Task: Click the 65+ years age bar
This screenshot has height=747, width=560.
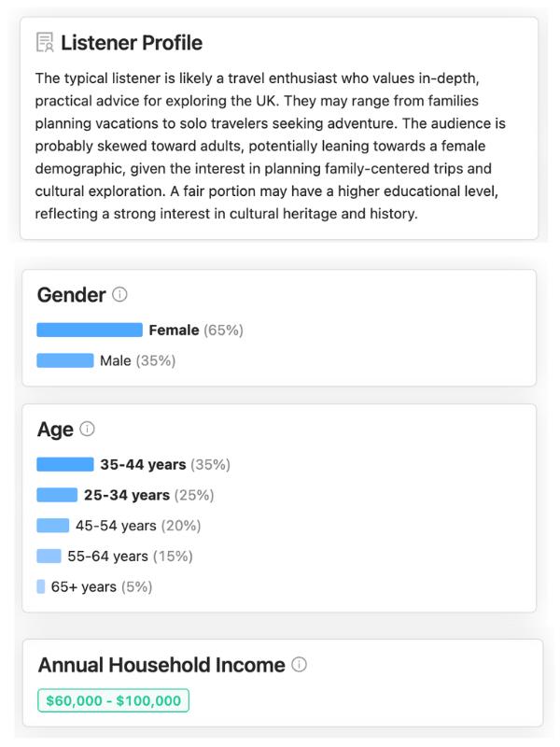Action: tap(41, 586)
